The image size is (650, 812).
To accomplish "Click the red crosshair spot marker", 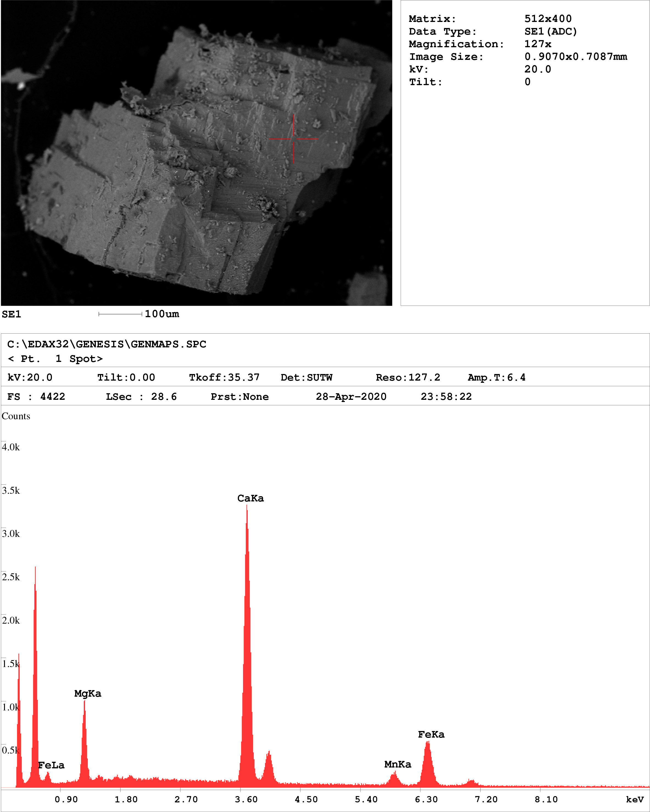I will click(x=294, y=139).
